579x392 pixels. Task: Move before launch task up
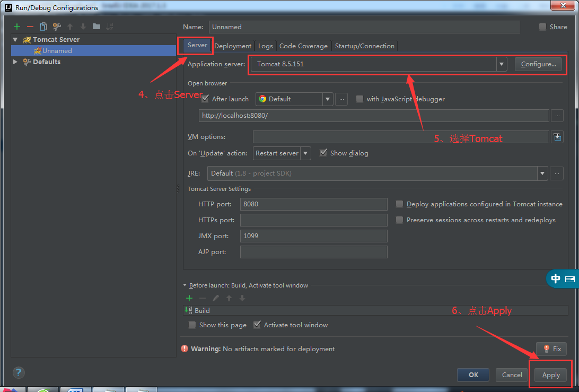tap(229, 298)
